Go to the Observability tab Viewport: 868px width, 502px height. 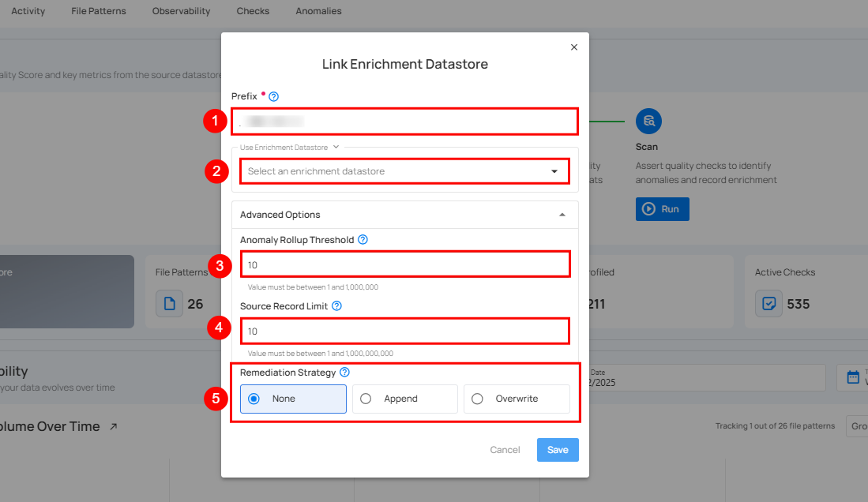(181, 11)
